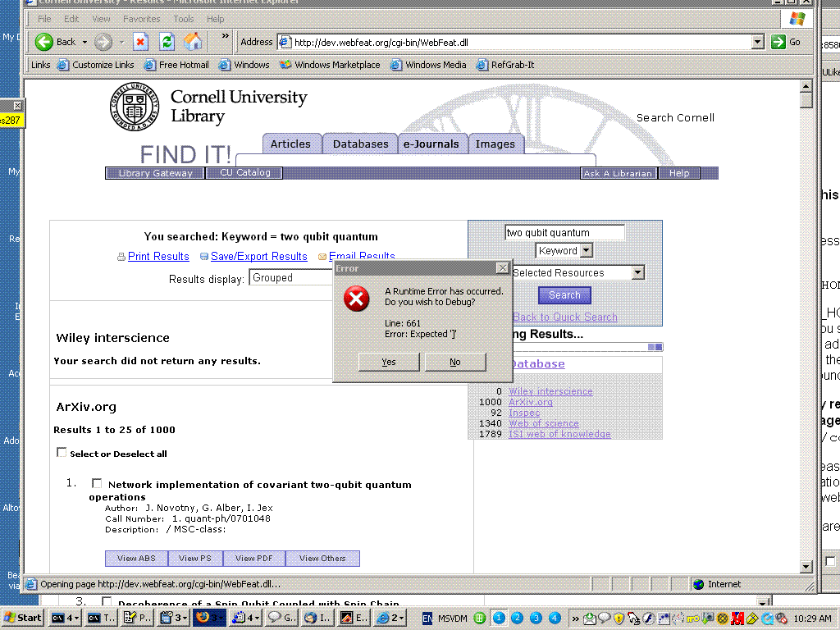This screenshot has width=840, height=630.
Task: Open the Favorites menu
Action: point(141,19)
